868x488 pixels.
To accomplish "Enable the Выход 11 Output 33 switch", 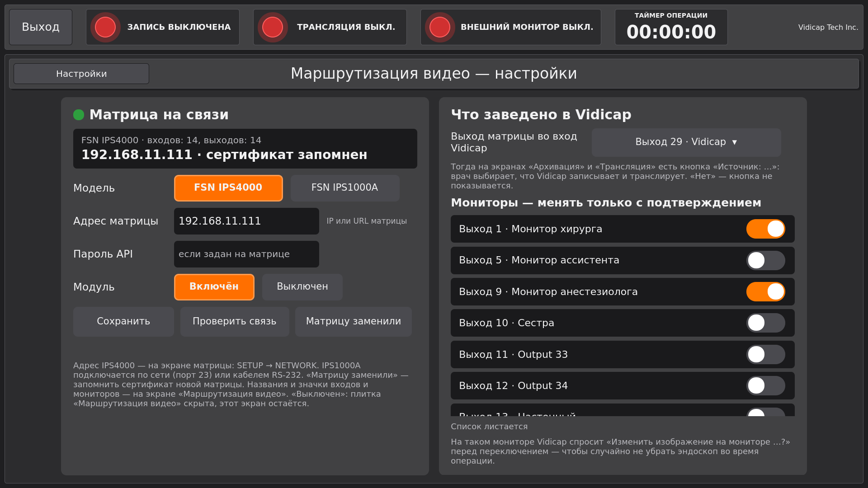I will (x=765, y=354).
